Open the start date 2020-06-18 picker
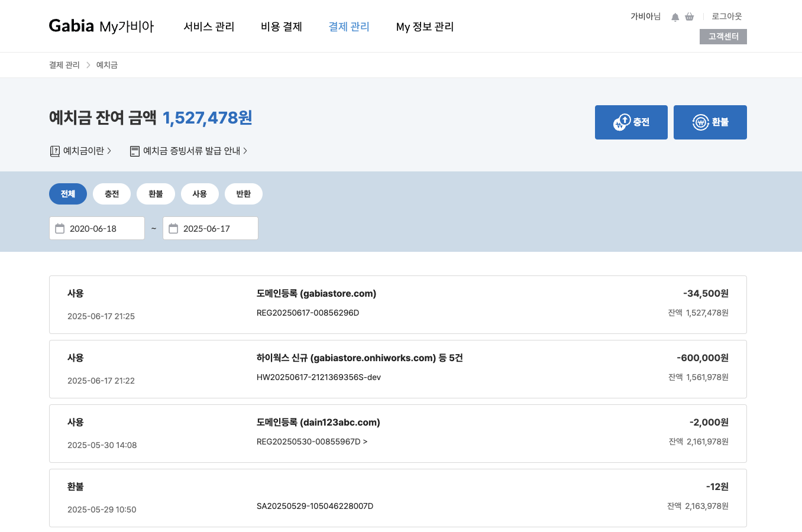 [96, 228]
